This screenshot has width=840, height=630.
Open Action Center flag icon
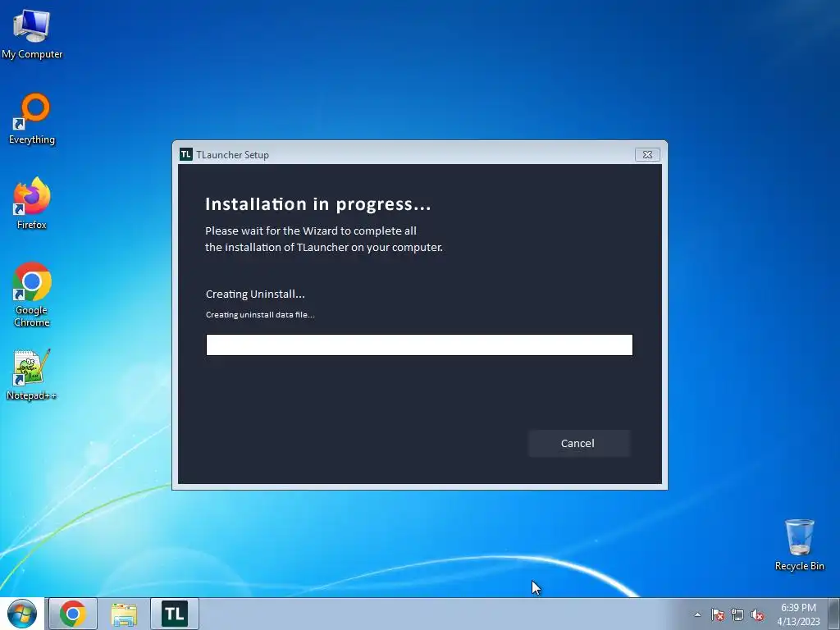(x=717, y=614)
